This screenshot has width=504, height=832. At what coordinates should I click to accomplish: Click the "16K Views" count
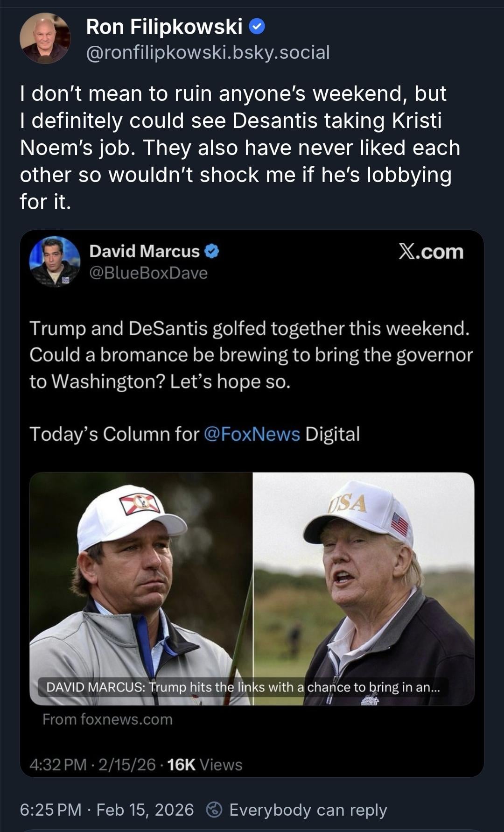(x=204, y=765)
